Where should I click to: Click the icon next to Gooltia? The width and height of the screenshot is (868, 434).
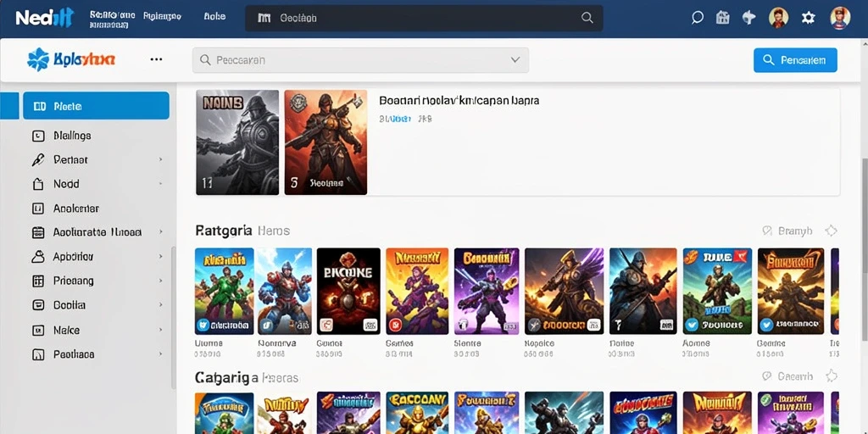(38, 305)
